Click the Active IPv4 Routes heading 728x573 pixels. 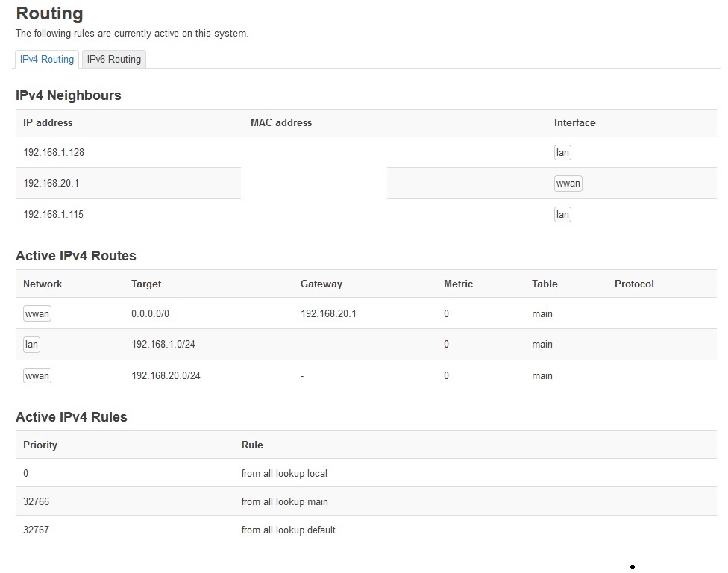(74, 255)
